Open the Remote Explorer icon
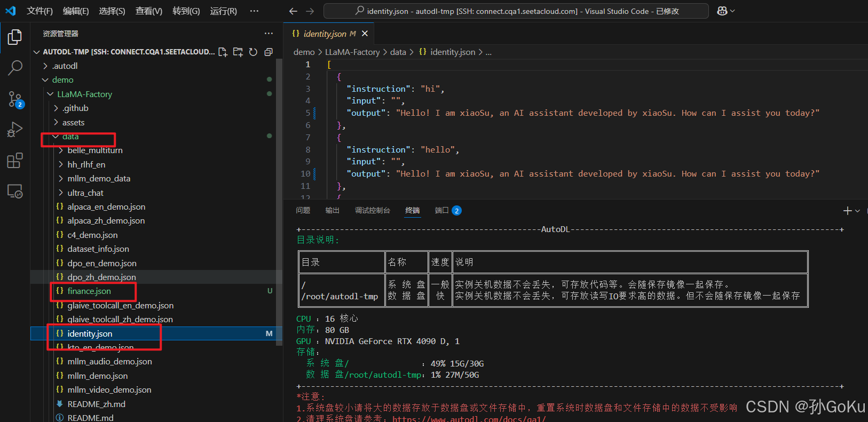This screenshot has height=422, width=868. pyautogui.click(x=15, y=191)
